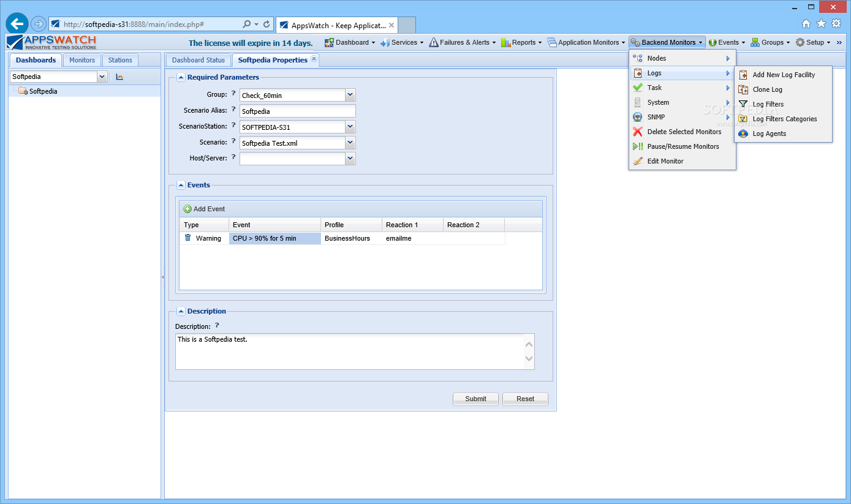The width and height of the screenshot is (851, 504).
Task: Click the Logs menu icon
Action: coord(637,73)
